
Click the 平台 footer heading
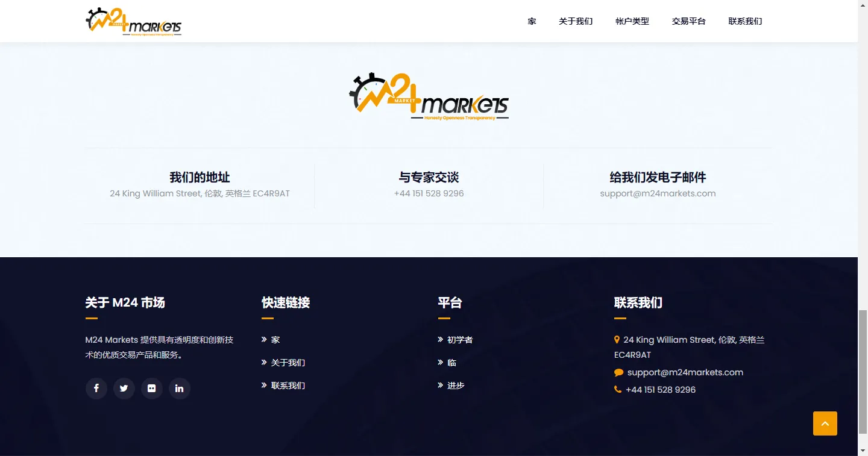pos(450,302)
